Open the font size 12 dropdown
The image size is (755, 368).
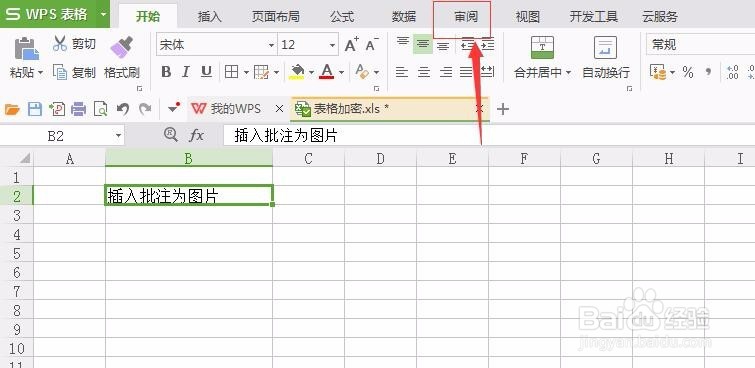(332, 45)
